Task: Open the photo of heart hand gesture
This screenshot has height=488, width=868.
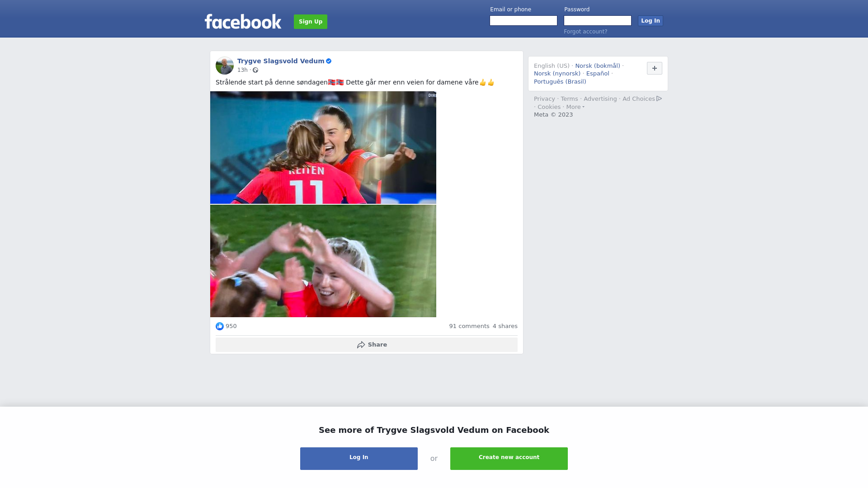Action: (323, 261)
